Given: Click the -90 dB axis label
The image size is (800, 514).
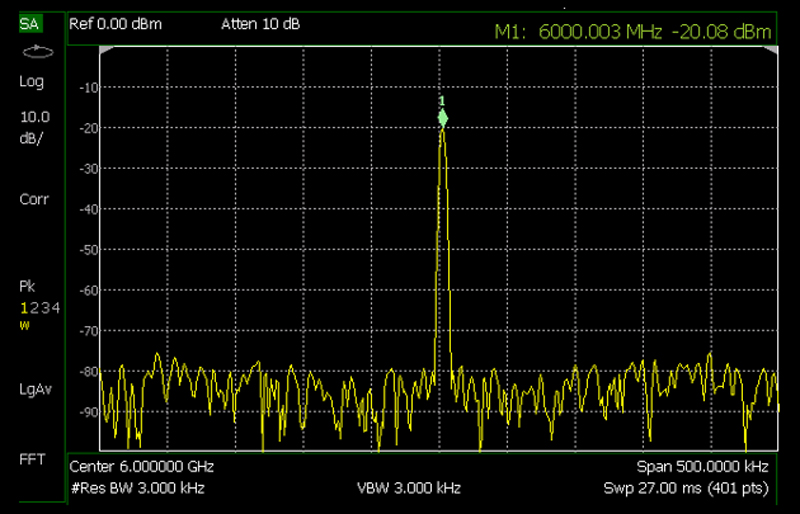Looking at the screenshot, I should 89,412.
